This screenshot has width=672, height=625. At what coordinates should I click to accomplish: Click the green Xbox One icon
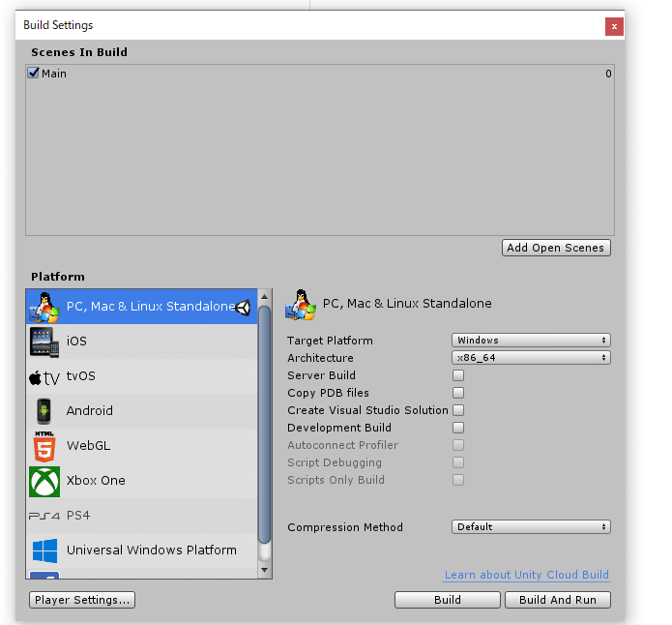(x=44, y=481)
